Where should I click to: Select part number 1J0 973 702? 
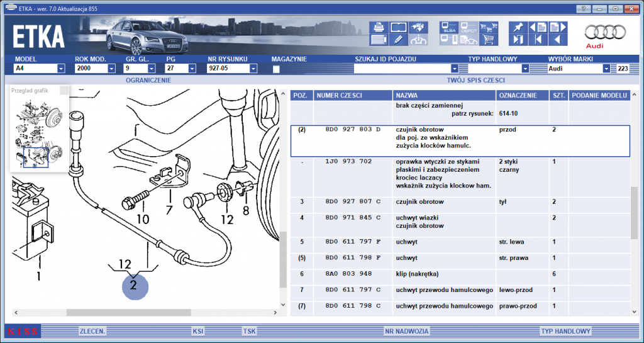pyautogui.click(x=348, y=162)
